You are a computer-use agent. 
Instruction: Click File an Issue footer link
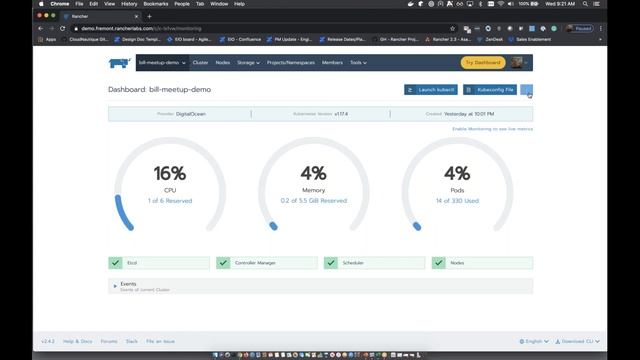[x=160, y=341]
